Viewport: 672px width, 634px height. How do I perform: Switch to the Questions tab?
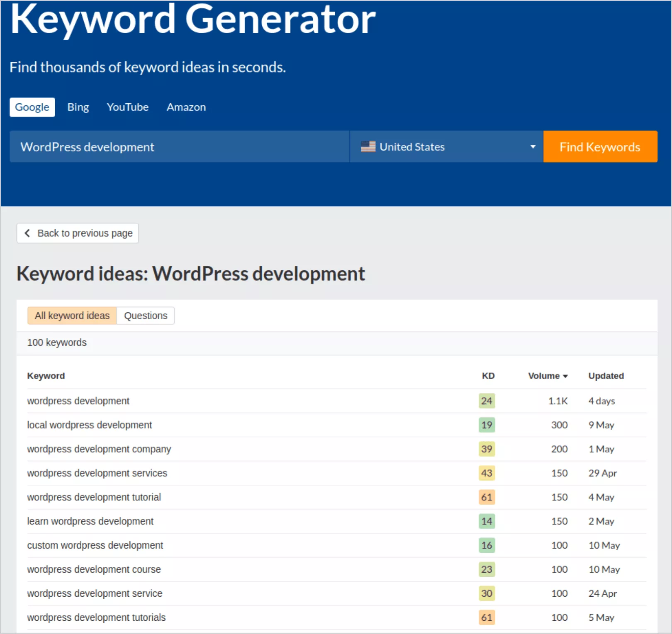[x=146, y=316]
